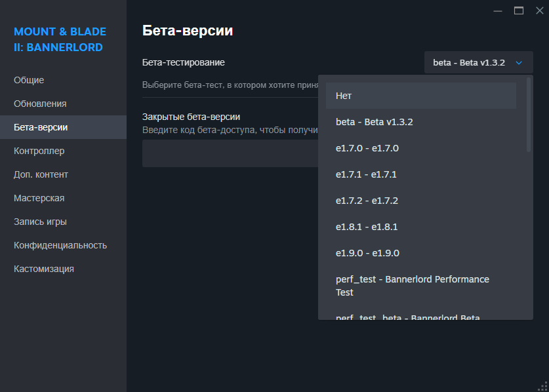
Task: Choose perf_test - Bannerlord Performance Test
Action: pos(421,286)
